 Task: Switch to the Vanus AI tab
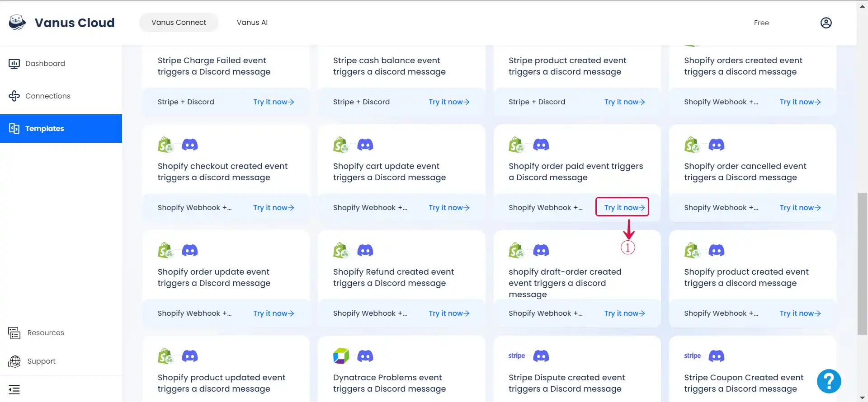pos(252,23)
